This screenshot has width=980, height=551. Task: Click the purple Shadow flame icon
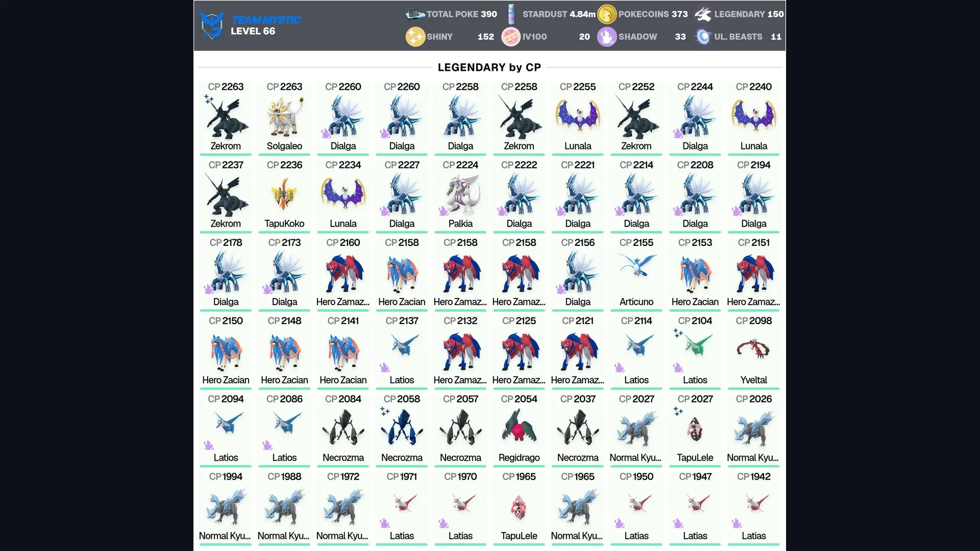[x=607, y=37]
